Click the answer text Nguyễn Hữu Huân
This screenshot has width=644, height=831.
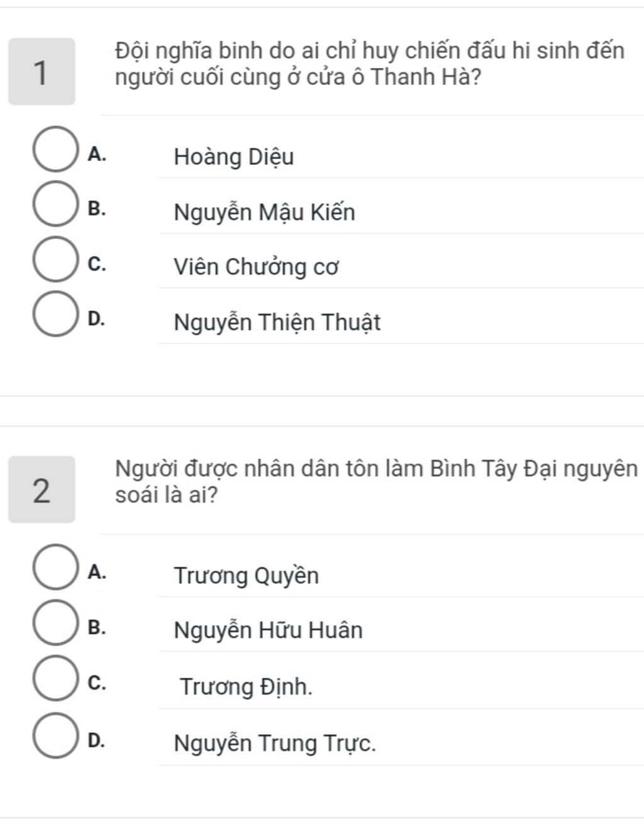pyautogui.click(x=269, y=630)
